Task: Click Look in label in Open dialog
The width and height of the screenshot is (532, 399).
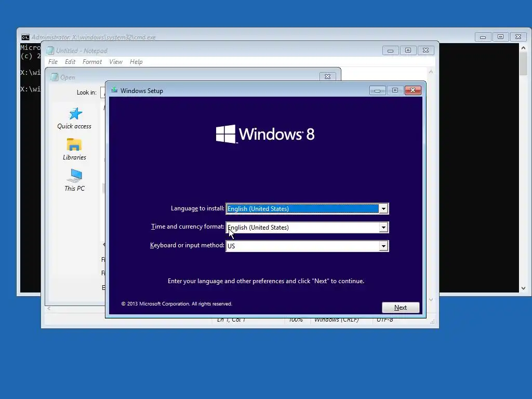Action: click(x=87, y=92)
